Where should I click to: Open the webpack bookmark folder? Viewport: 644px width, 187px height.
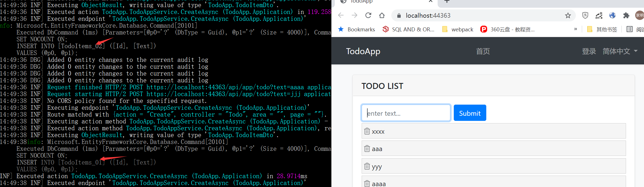click(x=457, y=29)
